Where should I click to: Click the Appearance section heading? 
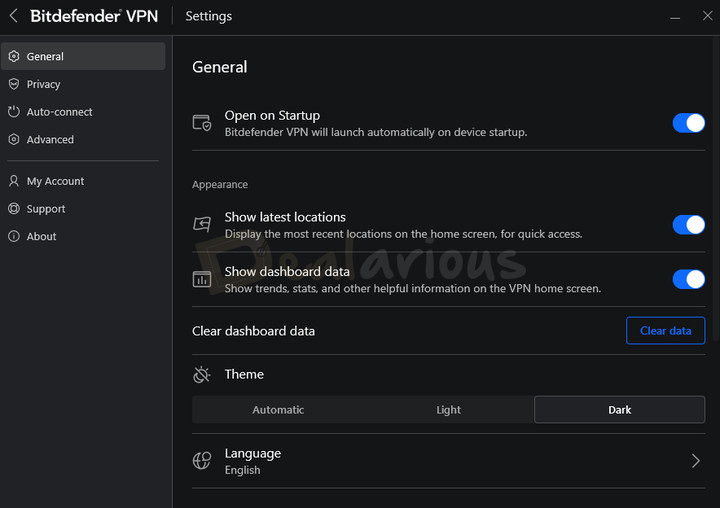[x=220, y=185]
